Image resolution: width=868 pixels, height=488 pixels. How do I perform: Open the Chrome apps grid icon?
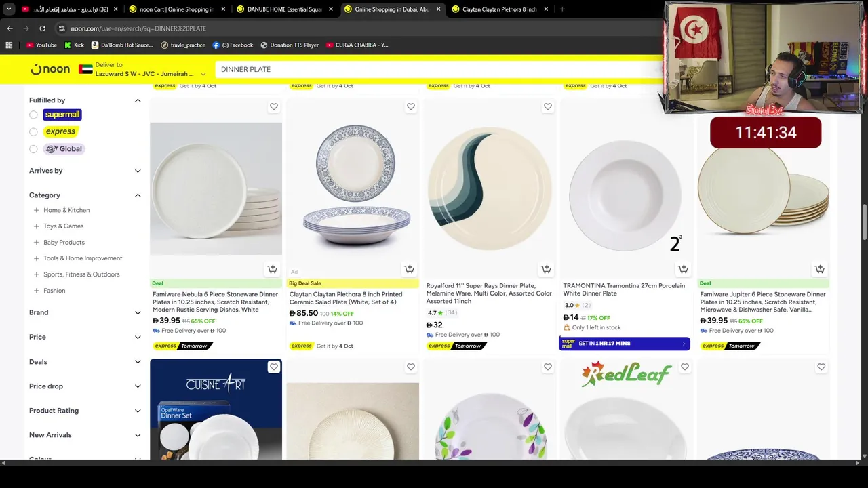(9, 45)
